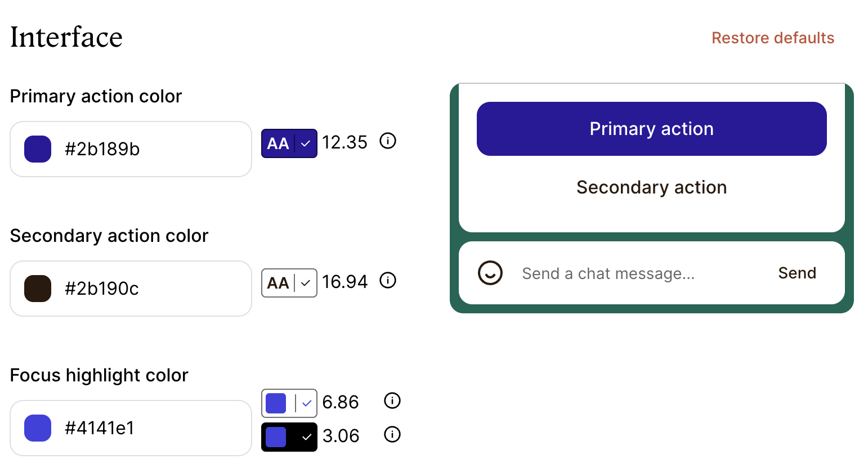Click the smiley emoji icon in chat
The image size is (868, 468).
click(490, 273)
